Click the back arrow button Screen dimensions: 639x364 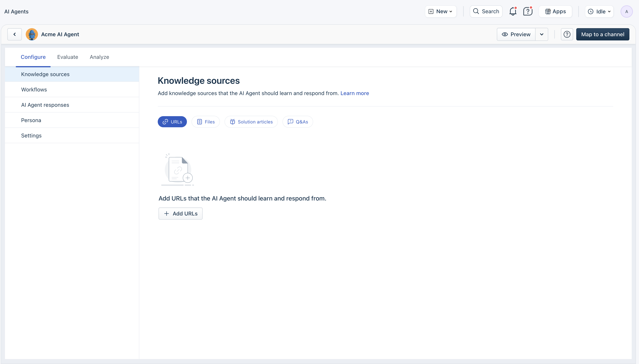(x=15, y=34)
